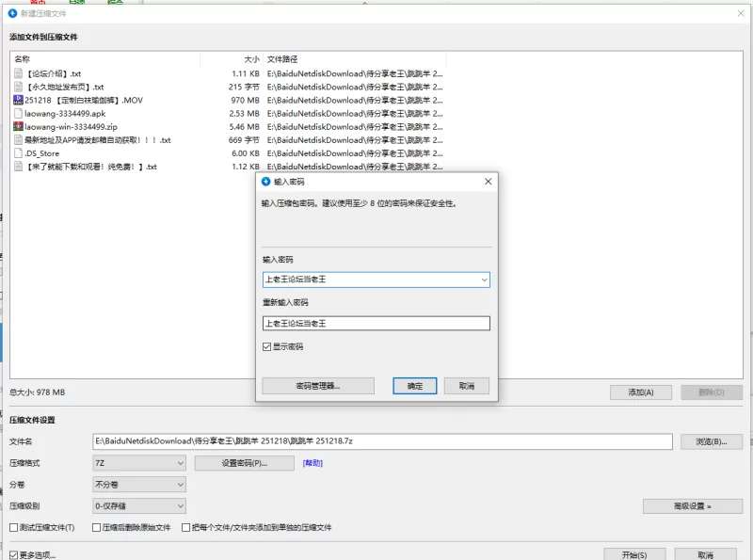Viewport: 753px width, 560px height.
Task: Select the .DS_Store file name
Action: point(41,153)
